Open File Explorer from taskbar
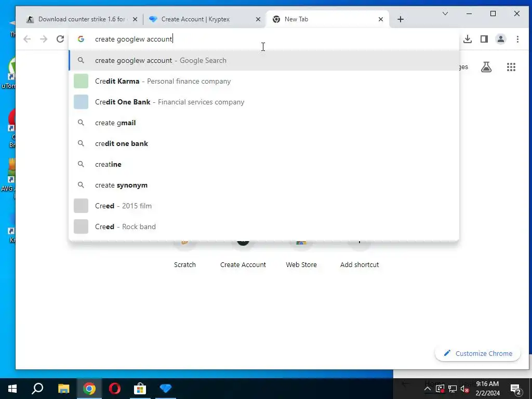The image size is (532, 399). 63,389
